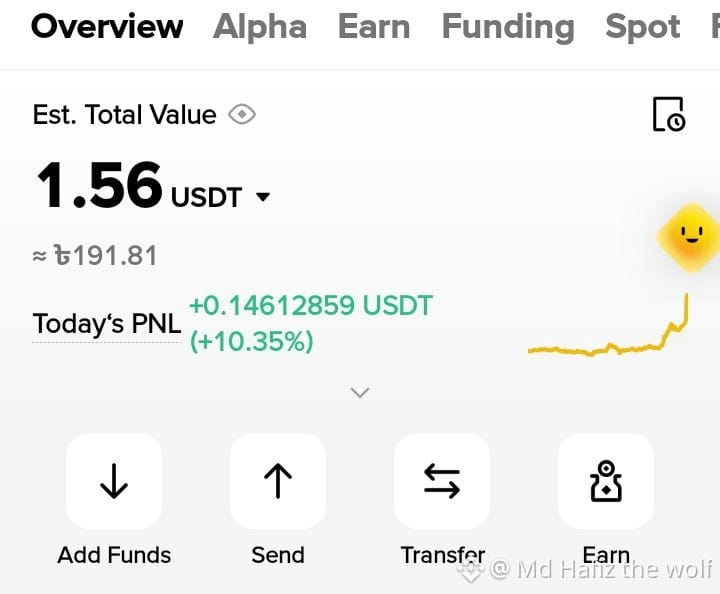Open the Funding tab

508,28
